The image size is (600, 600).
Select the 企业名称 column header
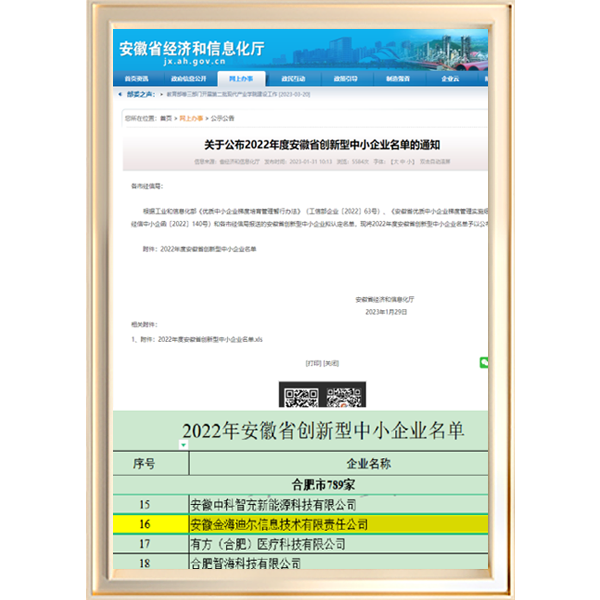[339, 464]
